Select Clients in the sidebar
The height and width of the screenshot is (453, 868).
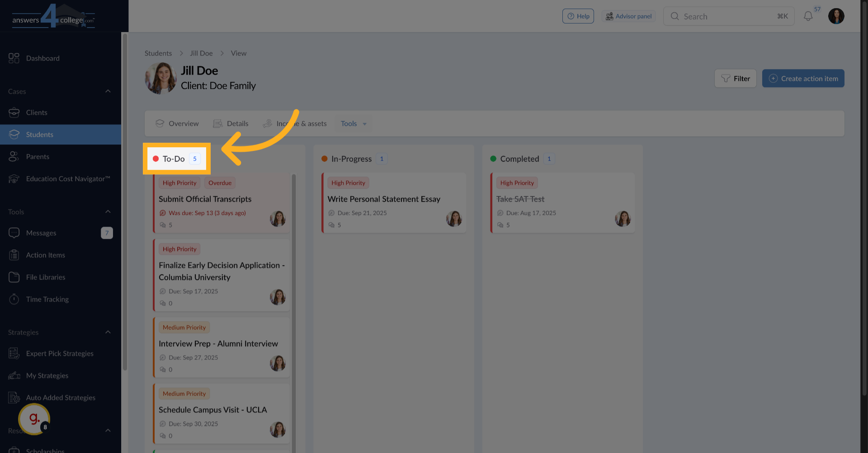tap(37, 112)
